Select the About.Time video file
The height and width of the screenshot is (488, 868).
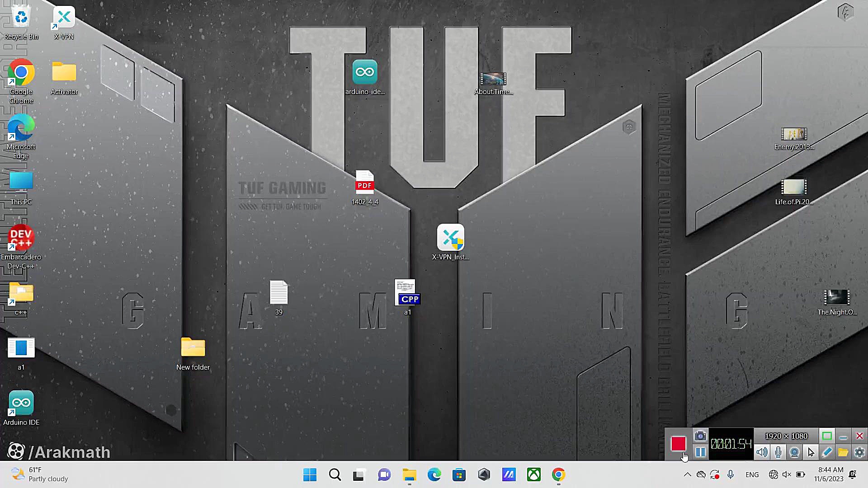(493, 84)
